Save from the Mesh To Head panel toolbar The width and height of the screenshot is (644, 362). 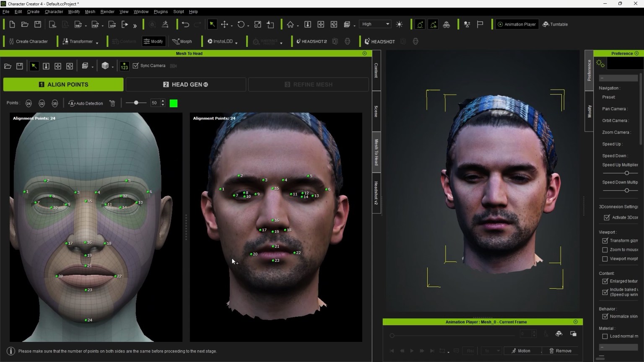(19, 66)
